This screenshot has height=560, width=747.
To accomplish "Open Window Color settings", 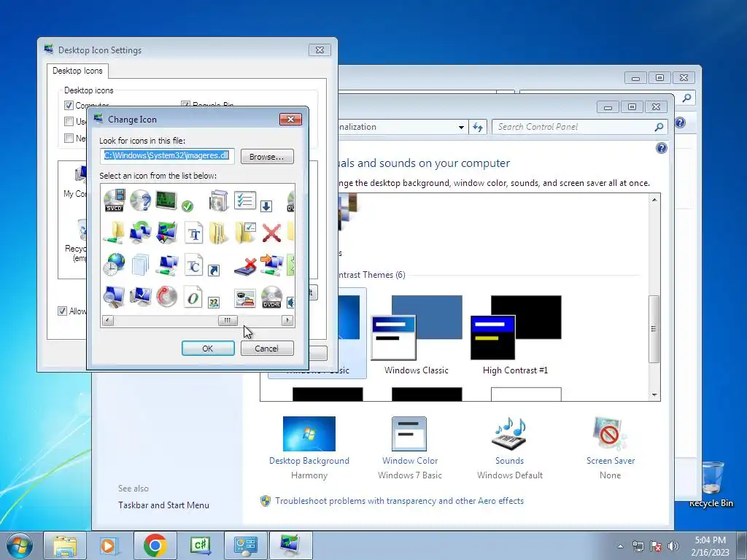I will coord(410,448).
